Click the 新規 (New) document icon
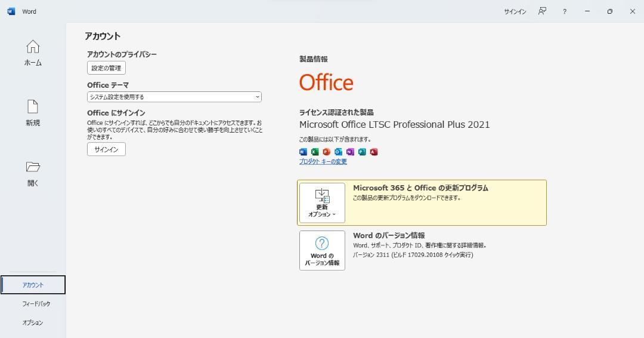The image size is (644, 338). (x=33, y=107)
